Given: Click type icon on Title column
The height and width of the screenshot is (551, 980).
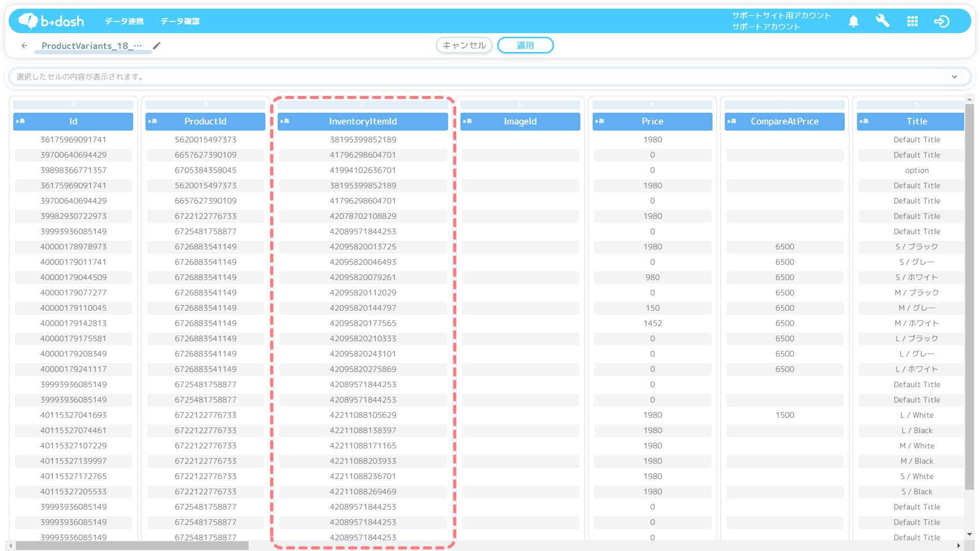Looking at the screenshot, I should click(x=864, y=121).
